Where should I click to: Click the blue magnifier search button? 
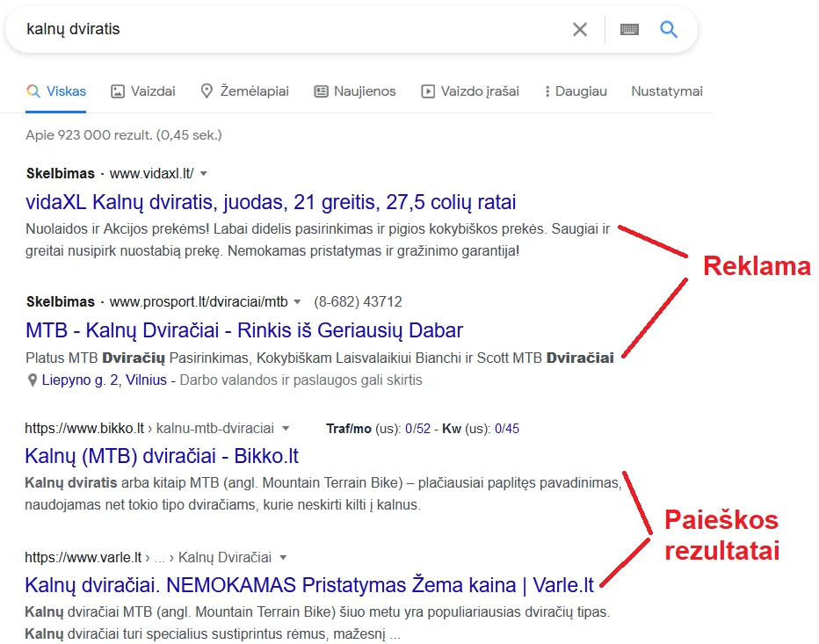click(669, 29)
